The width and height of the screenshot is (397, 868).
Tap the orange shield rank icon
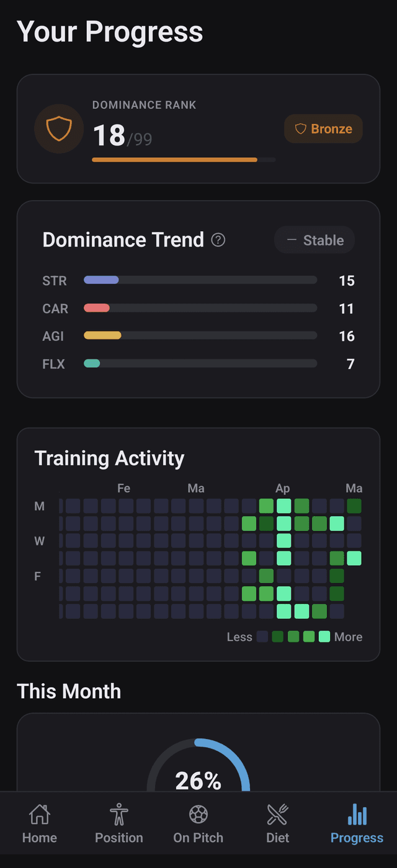pyautogui.click(x=59, y=129)
